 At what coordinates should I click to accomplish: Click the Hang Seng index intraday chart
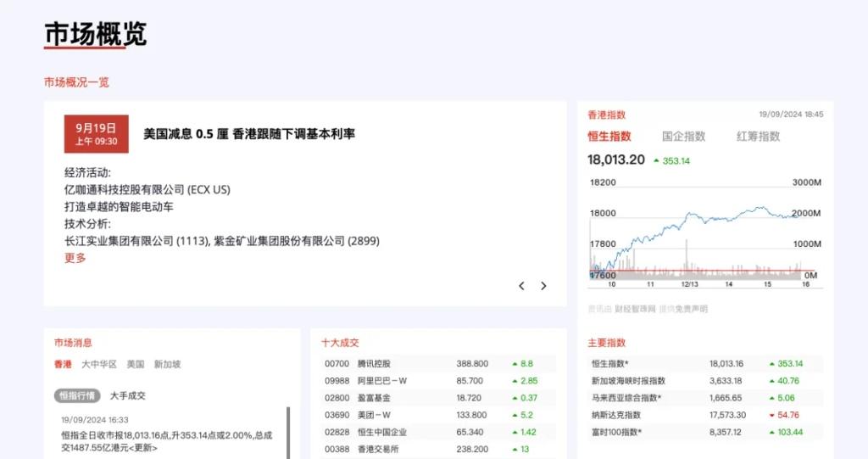pos(705,232)
